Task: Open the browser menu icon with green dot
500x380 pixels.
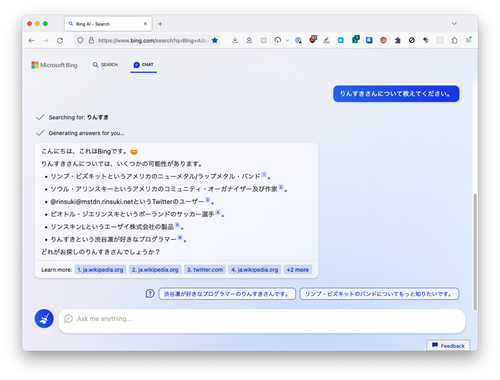Action: point(468,40)
